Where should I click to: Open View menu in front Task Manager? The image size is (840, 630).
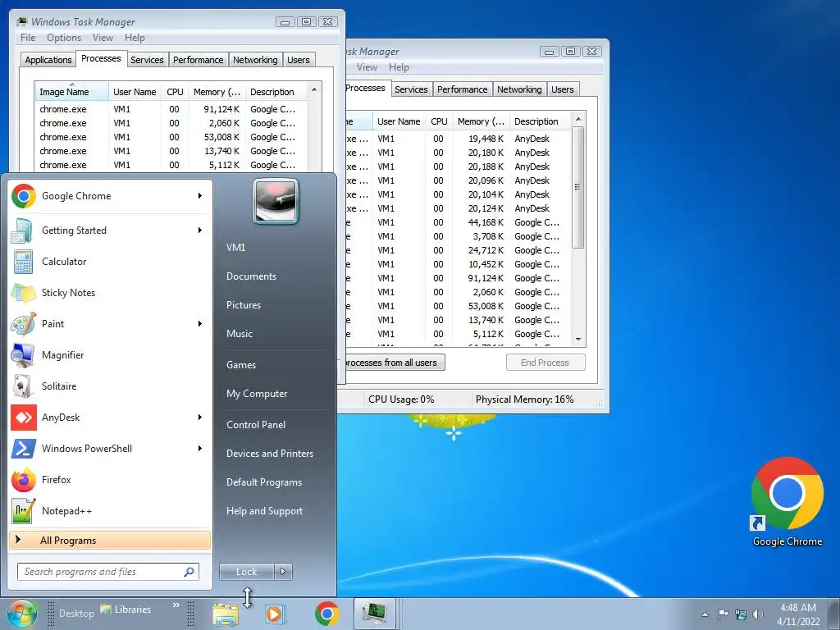pos(103,38)
